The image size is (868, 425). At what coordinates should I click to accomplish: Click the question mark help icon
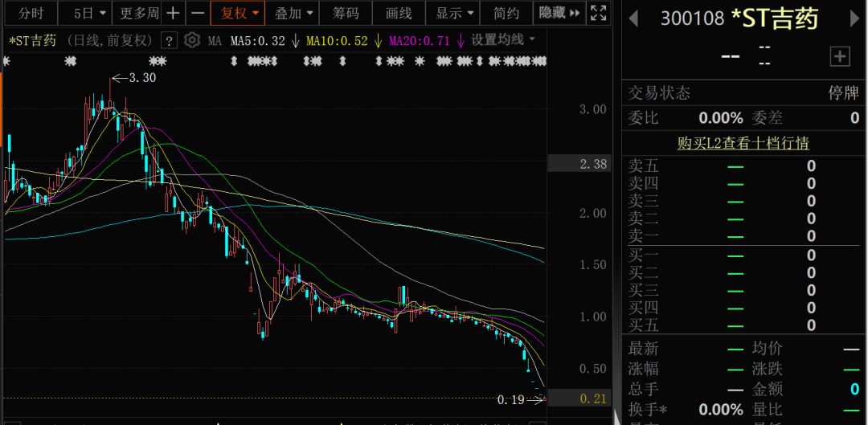click(x=169, y=41)
